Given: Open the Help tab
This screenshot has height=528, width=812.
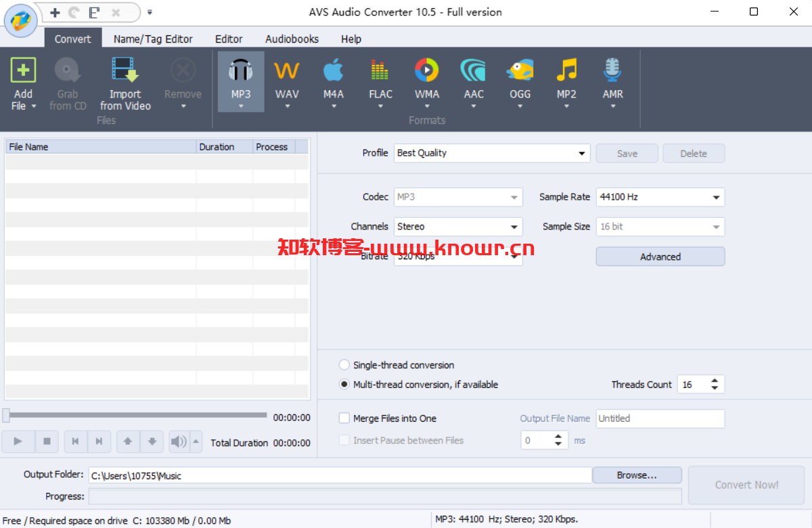Looking at the screenshot, I should [x=351, y=39].
